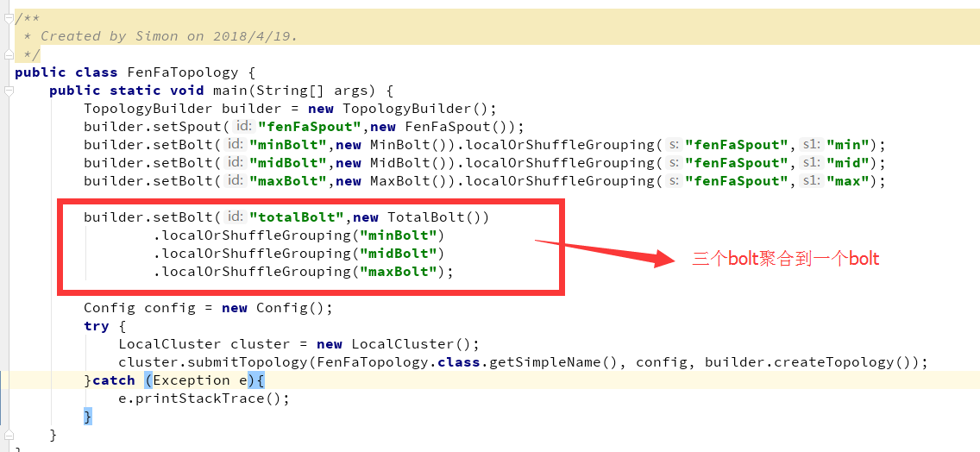Click the "totalBolt" string literal

(297, 217)
